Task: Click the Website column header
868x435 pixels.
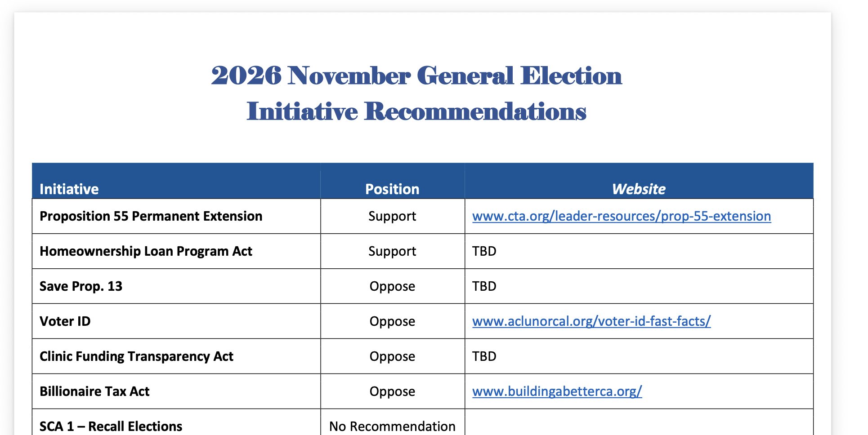Action: 639,189
